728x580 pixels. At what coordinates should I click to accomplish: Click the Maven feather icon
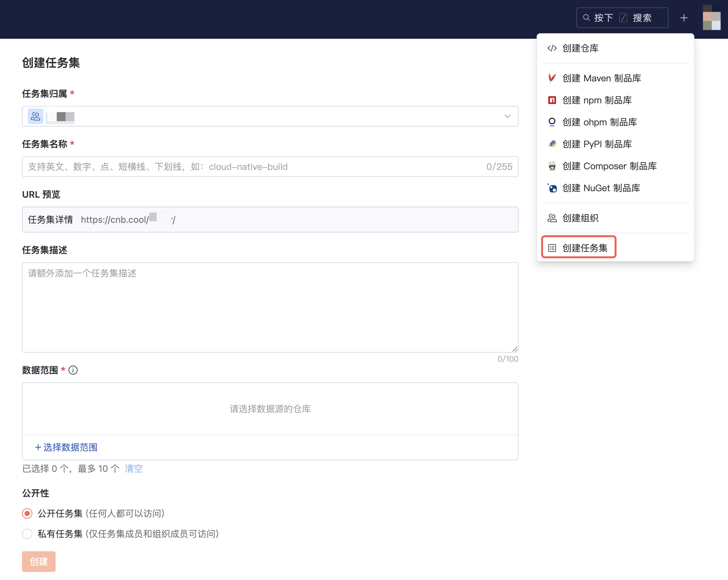(552, 78)
